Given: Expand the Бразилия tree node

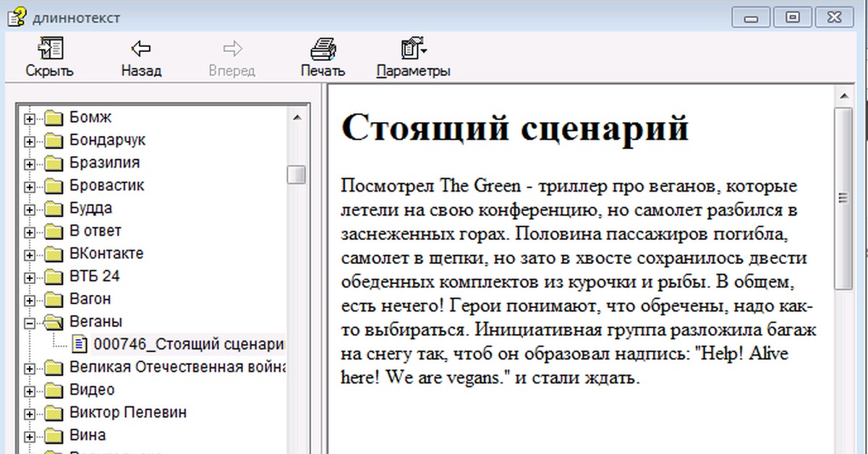Looking at the screenshot, I should point(30,164).
